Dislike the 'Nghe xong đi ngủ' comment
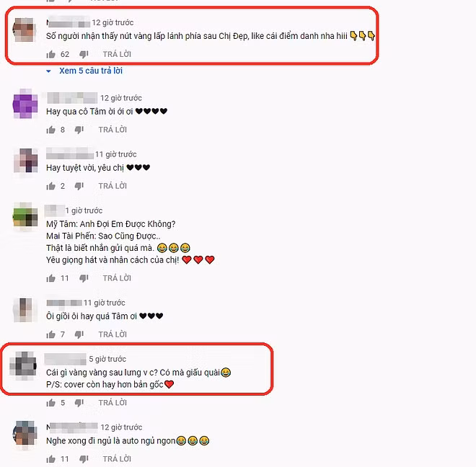The width and height of the screenshot is (476, 467). click(84, 459)
